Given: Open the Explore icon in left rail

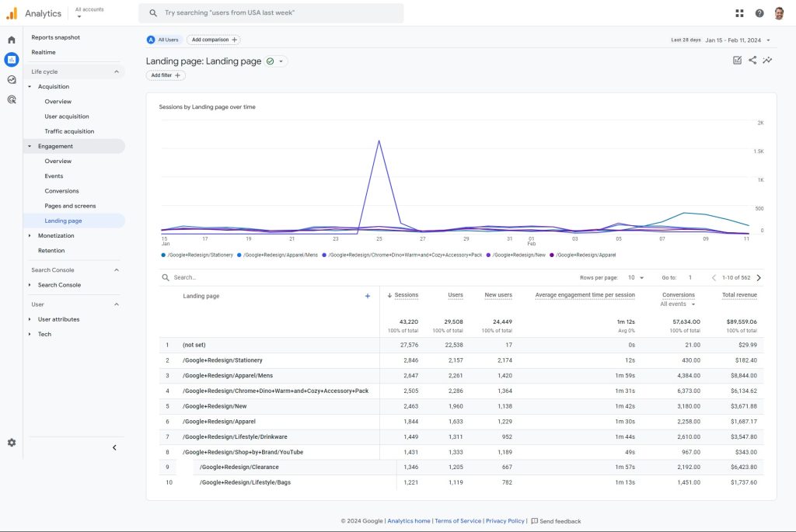Looking at the screenshot, I should (11, 80).
